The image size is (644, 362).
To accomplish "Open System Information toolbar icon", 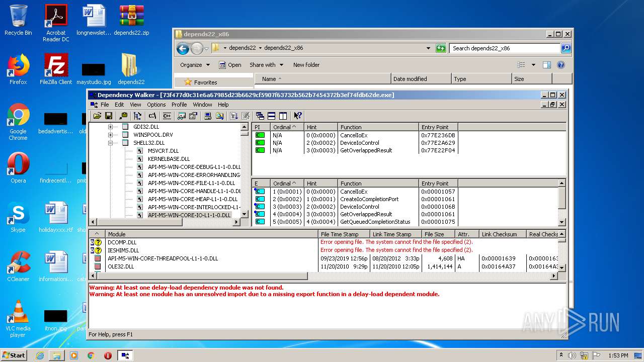I will 208,116.
